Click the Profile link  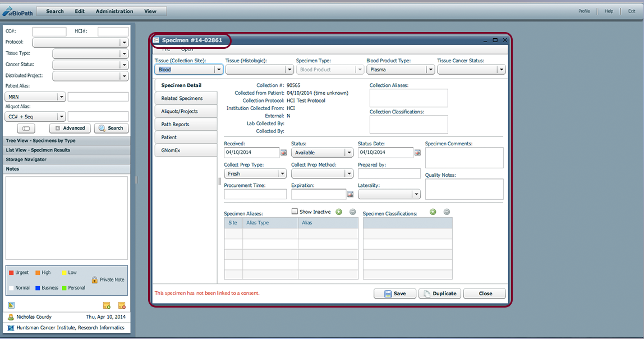584,11
